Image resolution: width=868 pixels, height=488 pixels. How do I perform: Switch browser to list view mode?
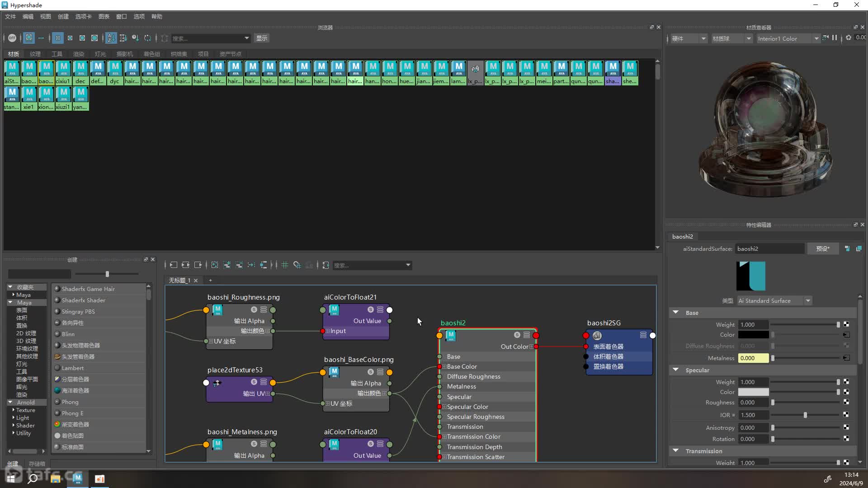[41, 38]
